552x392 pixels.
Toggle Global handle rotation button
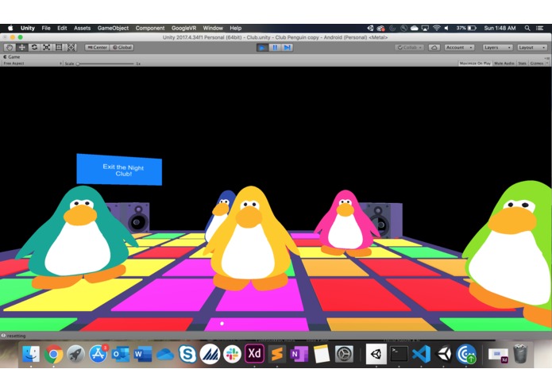click(122, 48)
